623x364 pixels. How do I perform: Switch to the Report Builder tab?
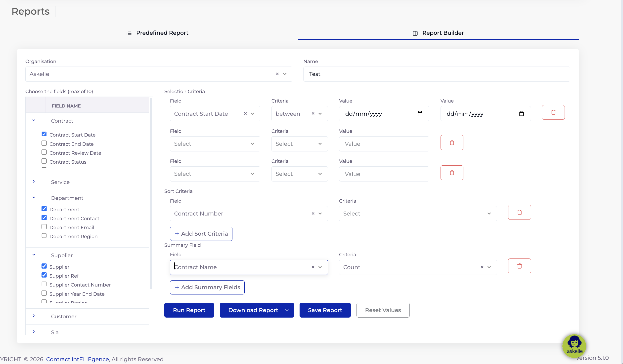[x=438, y=33]
